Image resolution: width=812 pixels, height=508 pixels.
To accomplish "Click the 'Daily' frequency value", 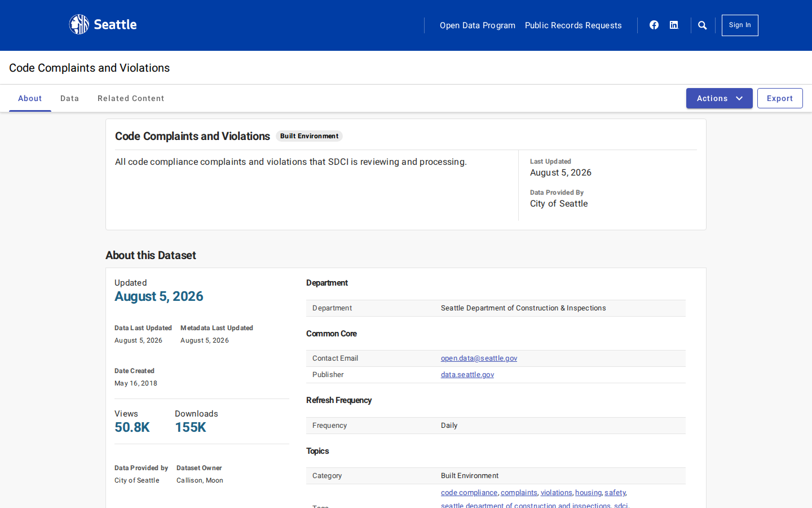I will (x=449, y=426).
